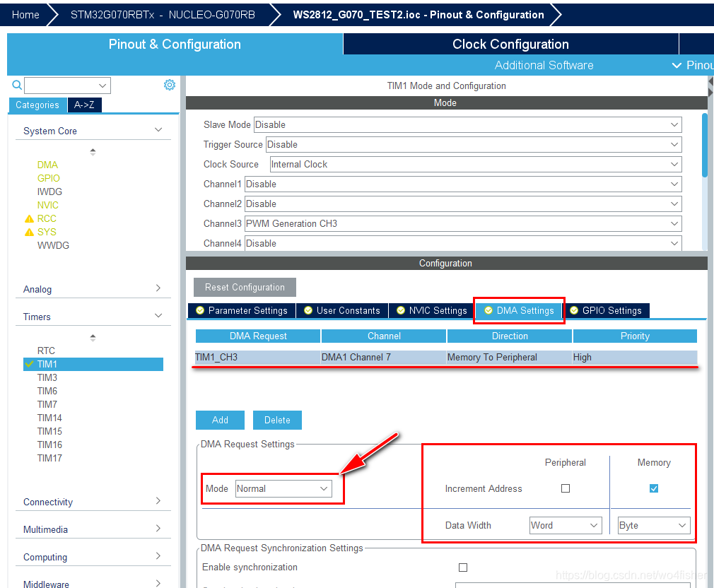Open the DMA Settings tab
The width and height of the screenshot is (714, 588).
point(519,310)
